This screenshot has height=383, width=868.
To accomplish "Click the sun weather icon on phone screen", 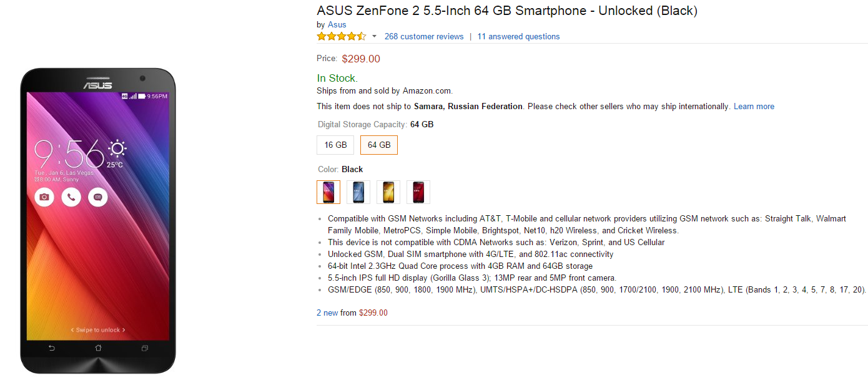I will pyautogui.click(x=117, y=148).
